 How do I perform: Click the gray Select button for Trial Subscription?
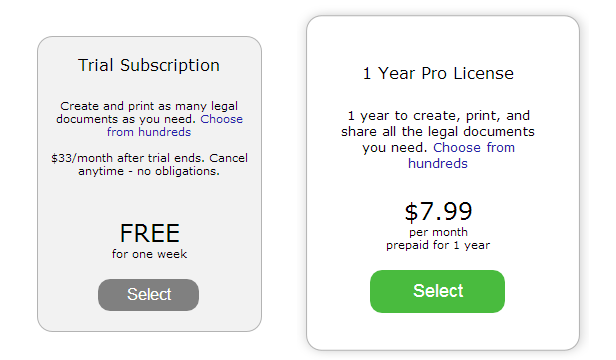148,295
